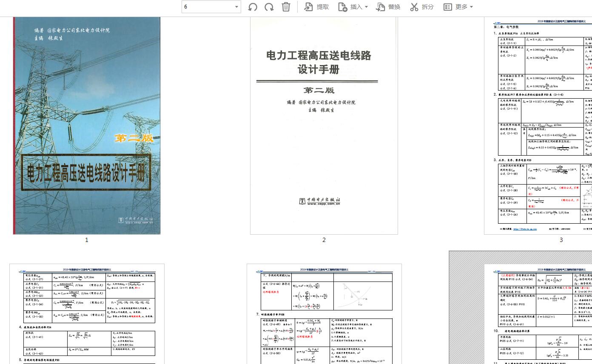The height and width of the screenshot is (364, 592).
Task: Rotate selected page clockwise
Action: point(269,7)
